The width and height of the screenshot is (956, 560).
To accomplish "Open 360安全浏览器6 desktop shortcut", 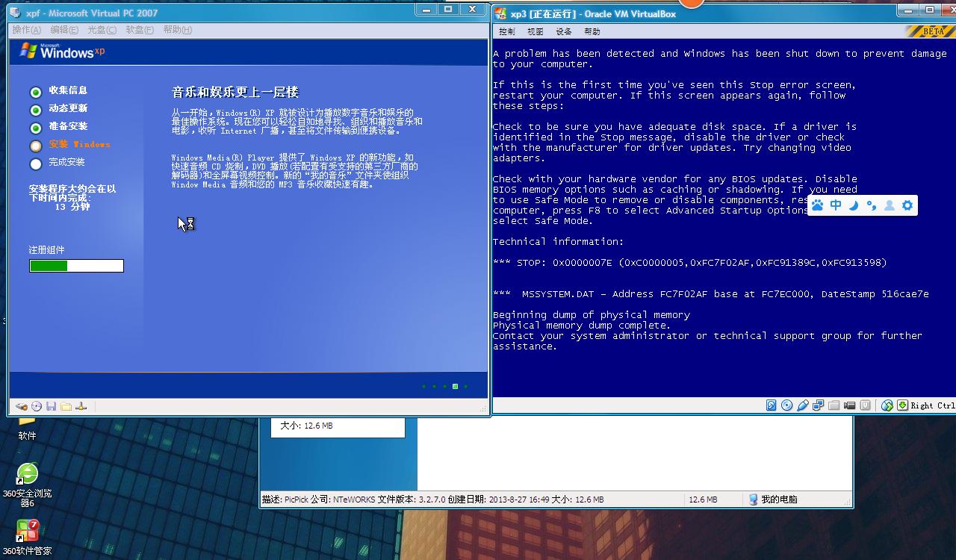I will [28, 484].
